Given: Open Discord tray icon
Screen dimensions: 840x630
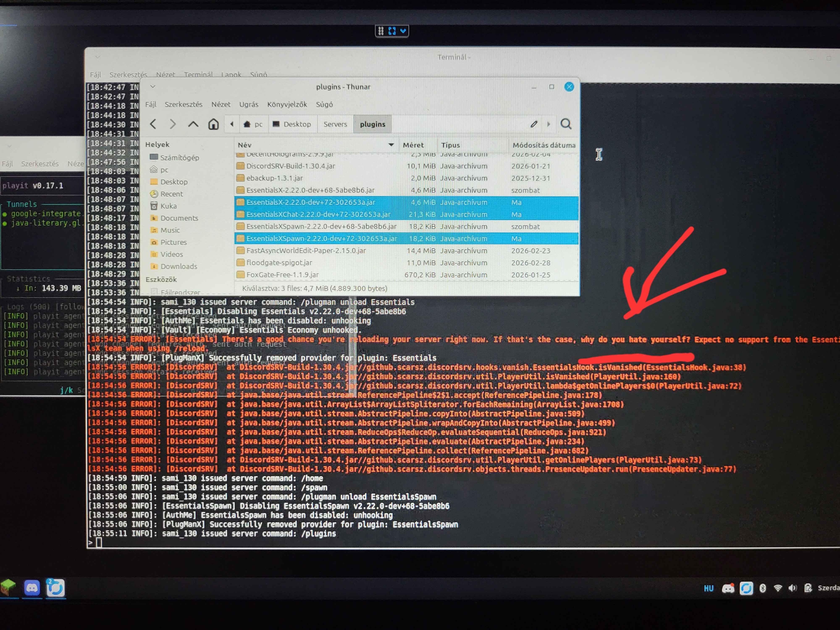Looking at the screenshot, I should tap(728, 589).
